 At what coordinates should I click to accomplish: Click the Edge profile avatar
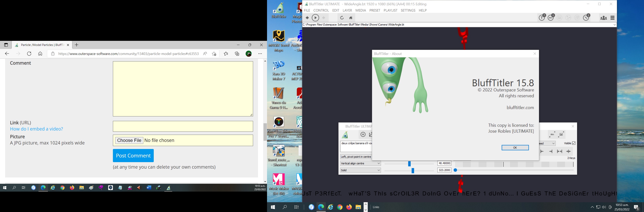249,54
